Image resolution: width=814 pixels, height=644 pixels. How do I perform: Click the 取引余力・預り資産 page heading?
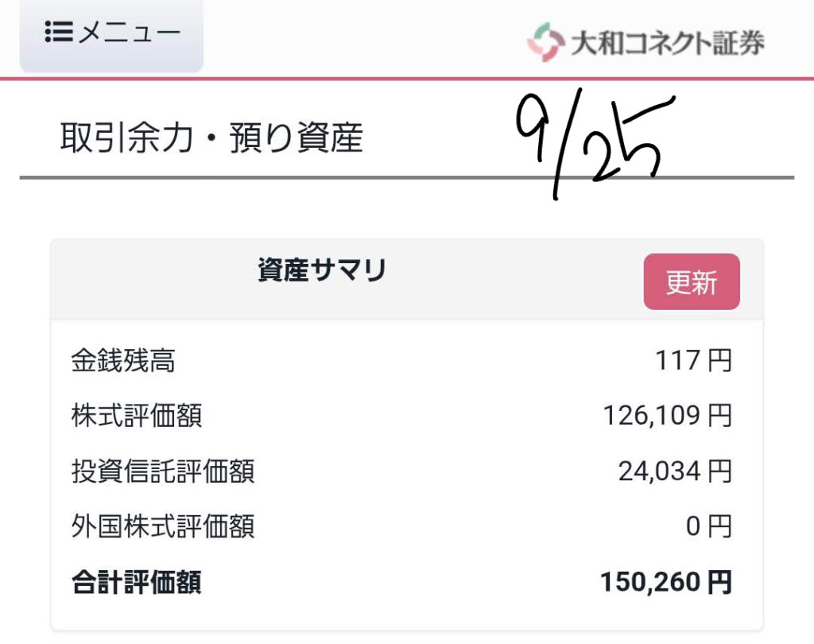click(211, 138)
